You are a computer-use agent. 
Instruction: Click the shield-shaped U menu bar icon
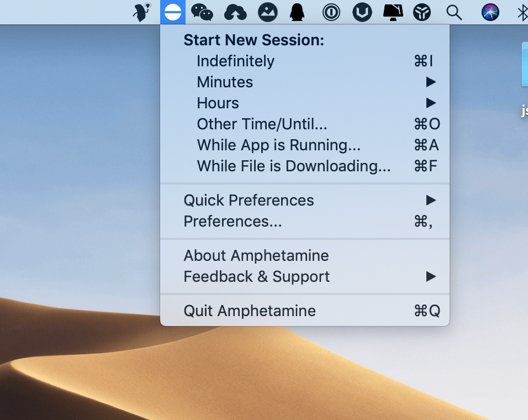362,13
